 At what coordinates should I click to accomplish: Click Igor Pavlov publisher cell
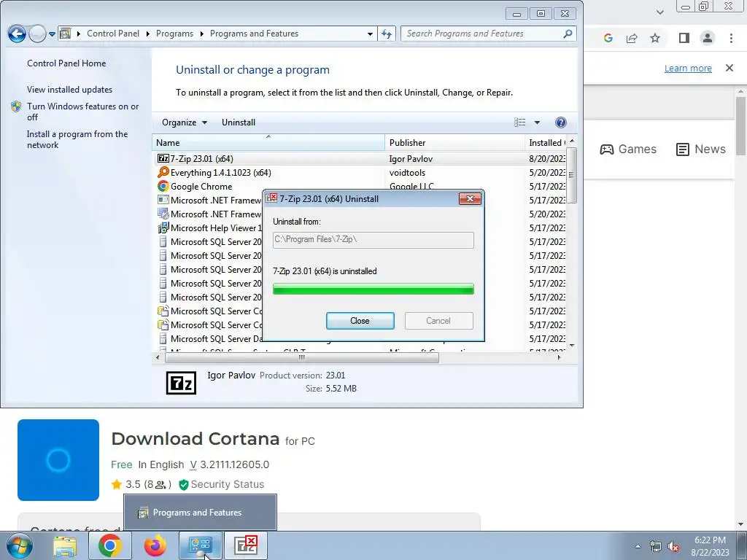[x=411, y=158]
